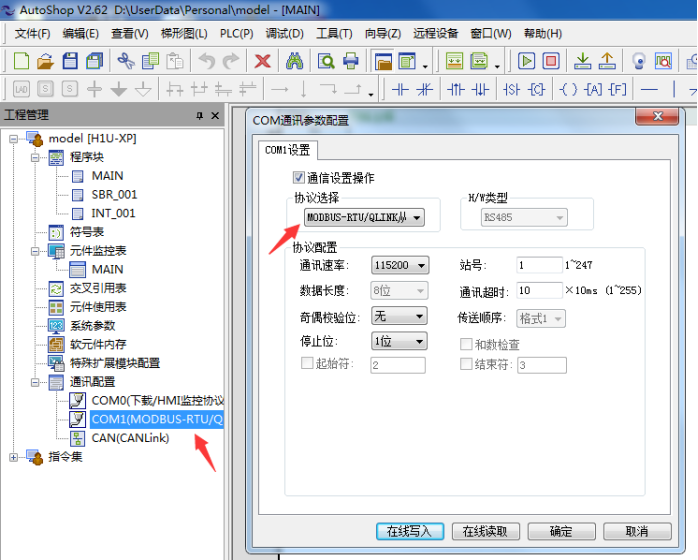Open the PLC(P) menu
Screen dimensions: 698x560
coord(236,33)
